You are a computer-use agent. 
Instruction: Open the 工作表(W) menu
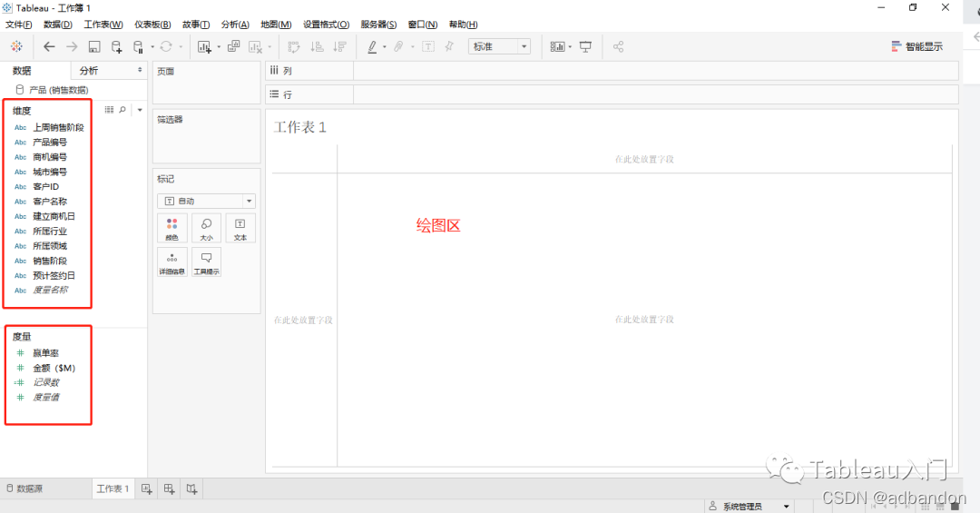click(x=103, y=25)
